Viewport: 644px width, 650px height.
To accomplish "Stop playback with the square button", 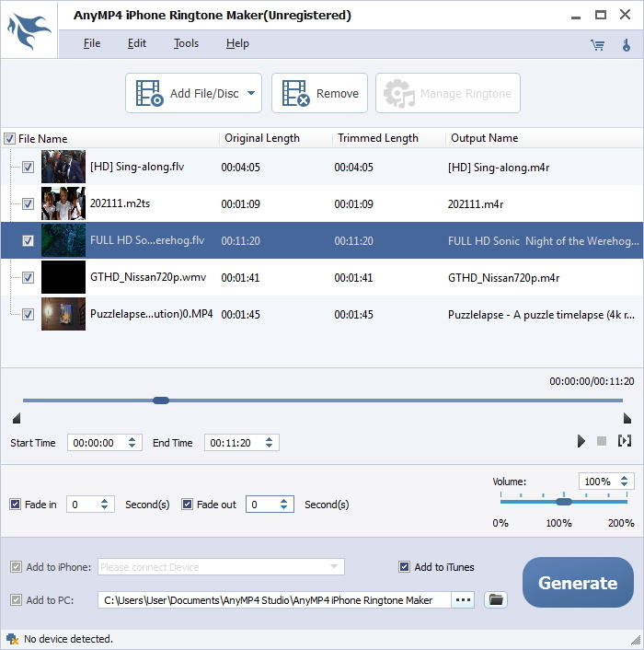I will 602,441.
